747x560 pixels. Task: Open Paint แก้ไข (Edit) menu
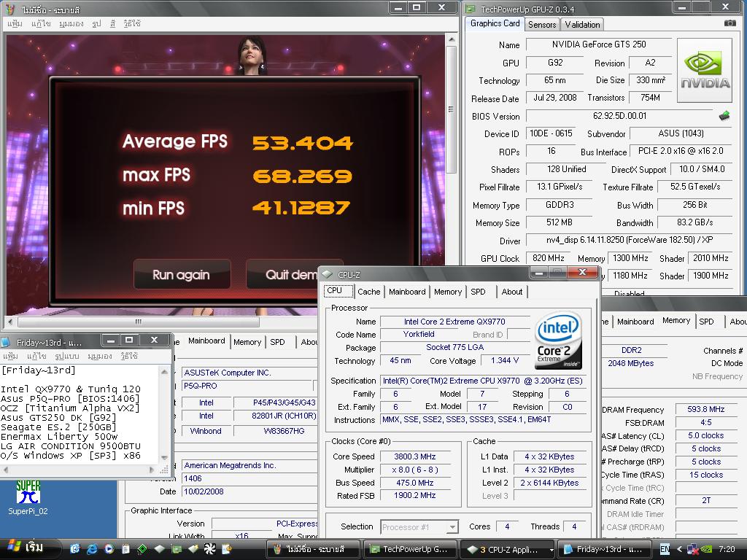[41, 23]
